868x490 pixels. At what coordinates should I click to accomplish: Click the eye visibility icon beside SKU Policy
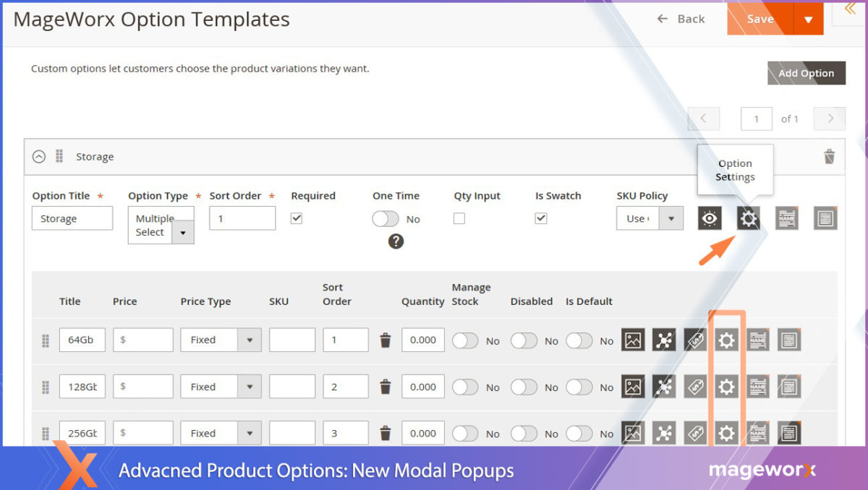pos(710,218)
